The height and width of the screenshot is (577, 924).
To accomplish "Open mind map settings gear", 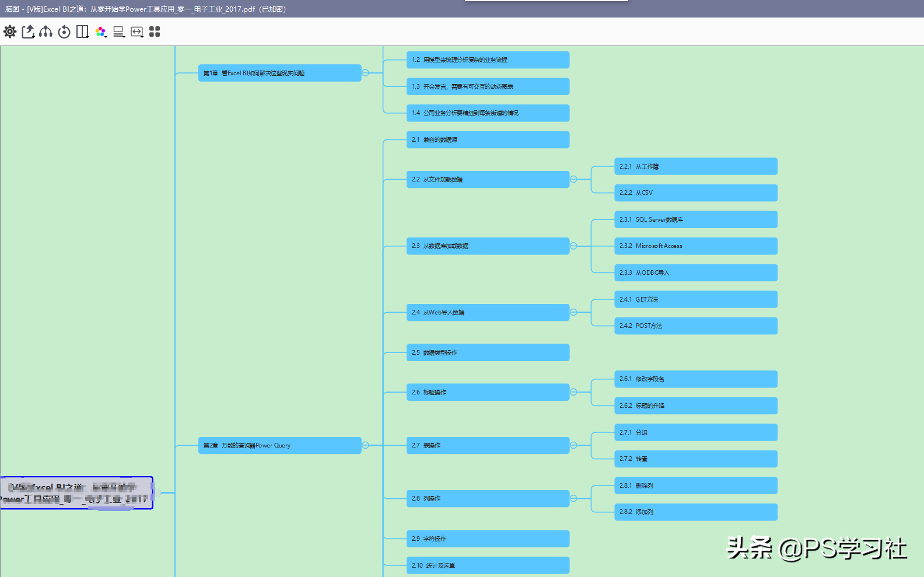I will pyautogui.click(x=10, y=32).
